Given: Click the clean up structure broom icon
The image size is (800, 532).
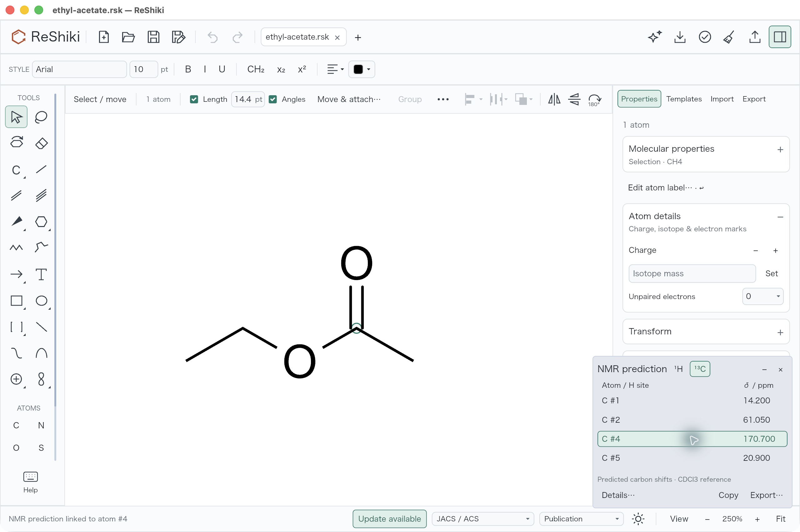Looking at the screenshot, I should coord(729,37).
